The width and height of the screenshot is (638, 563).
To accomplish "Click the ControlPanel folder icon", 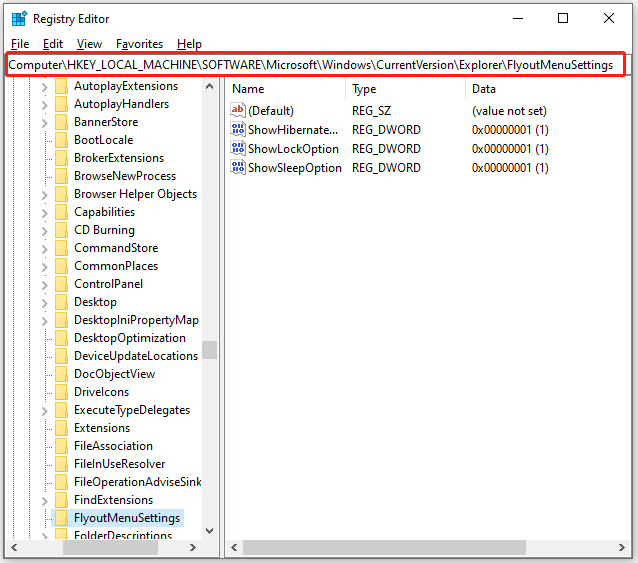I will tap(61, 284).
